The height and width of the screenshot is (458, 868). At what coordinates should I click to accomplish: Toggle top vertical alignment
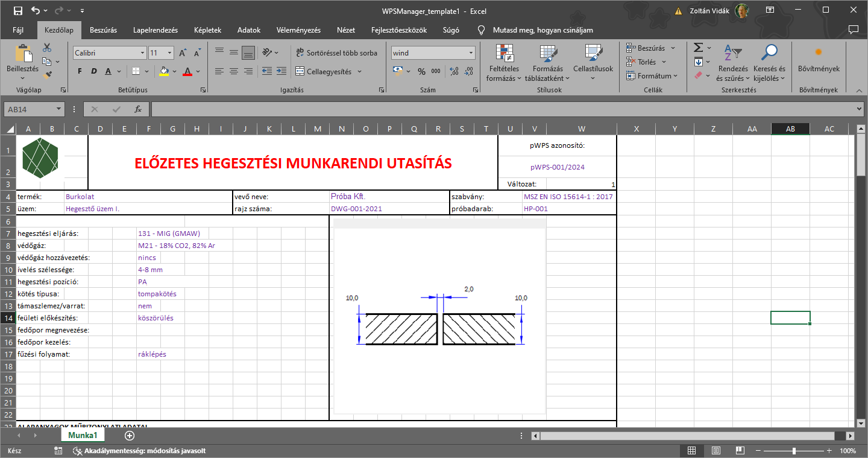pyautogui.click(x=219, y=52)
